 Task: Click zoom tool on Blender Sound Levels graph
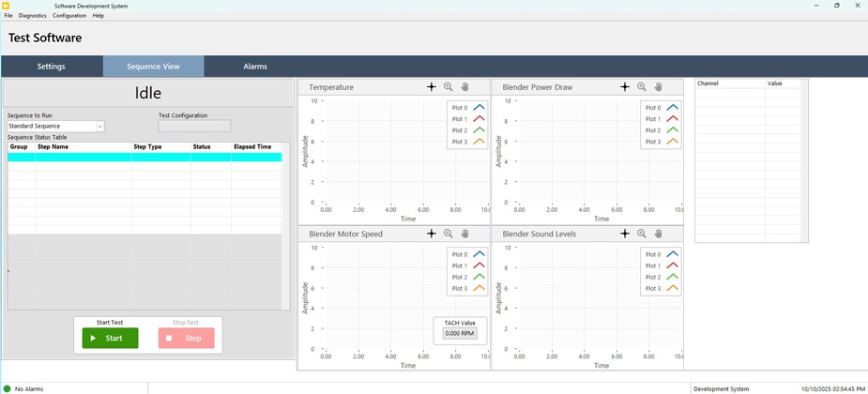[x=642, y=234]
